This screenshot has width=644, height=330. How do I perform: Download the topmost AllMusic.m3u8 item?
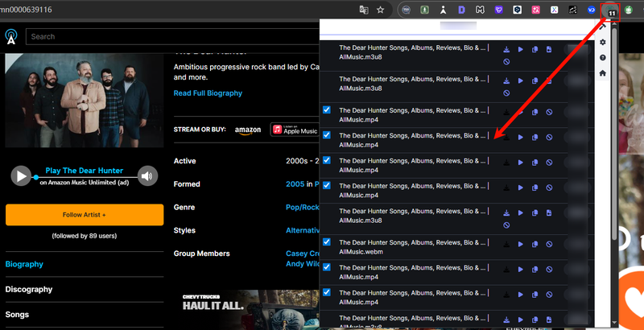(506, 50)
